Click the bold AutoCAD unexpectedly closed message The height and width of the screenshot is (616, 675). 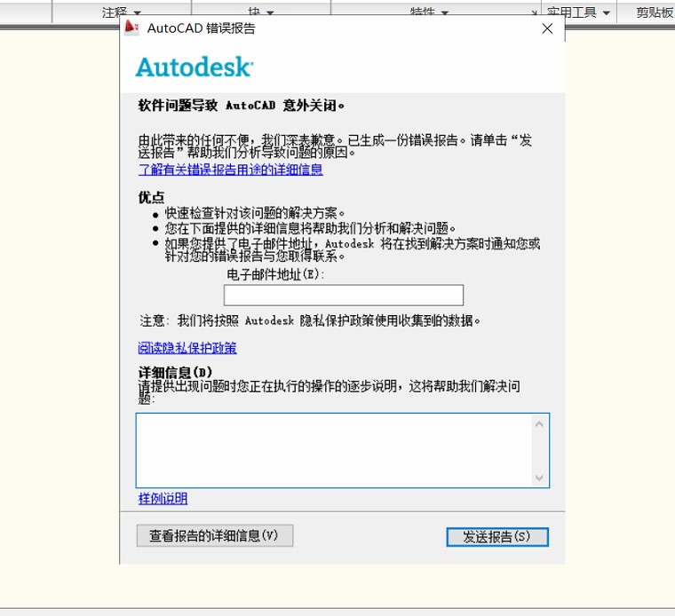coord(241,105)
